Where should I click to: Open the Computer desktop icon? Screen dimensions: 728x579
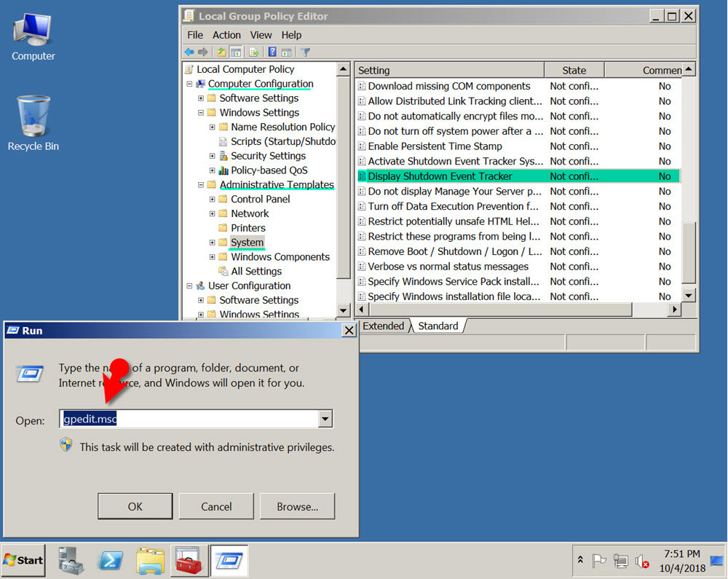click(33, 37)
